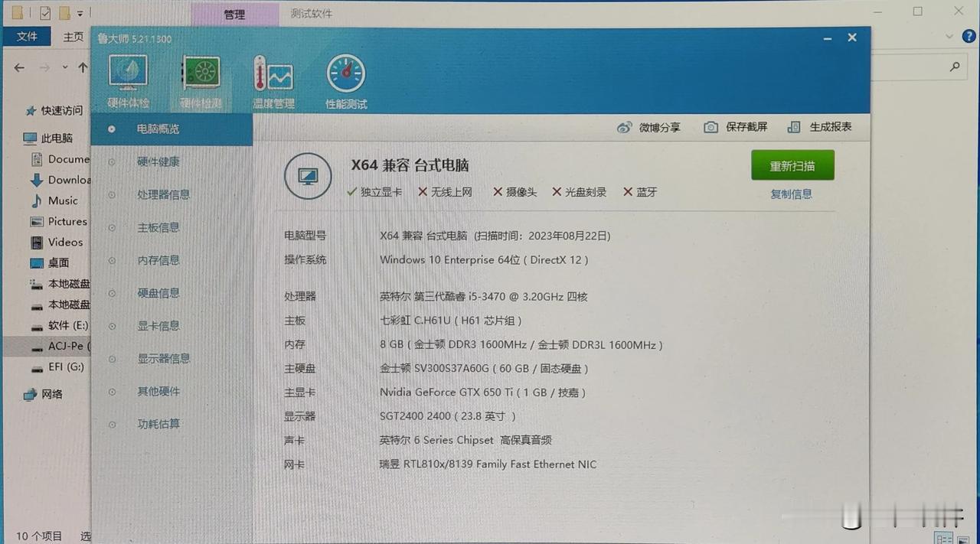Open Music folder in navigation pane
The width and height of the screenshot is (980, 544).
coord(54,200)
